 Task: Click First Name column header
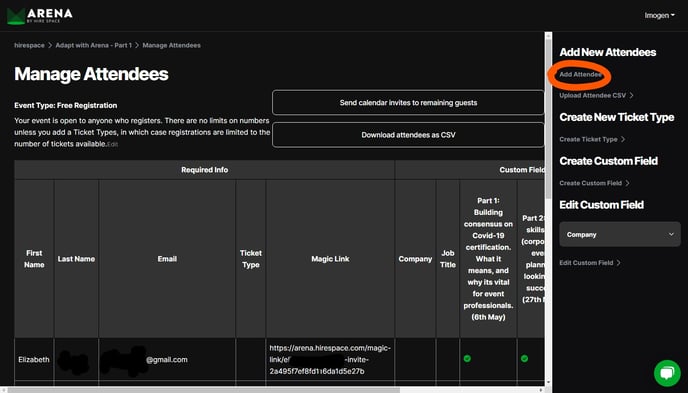point(34,259)
